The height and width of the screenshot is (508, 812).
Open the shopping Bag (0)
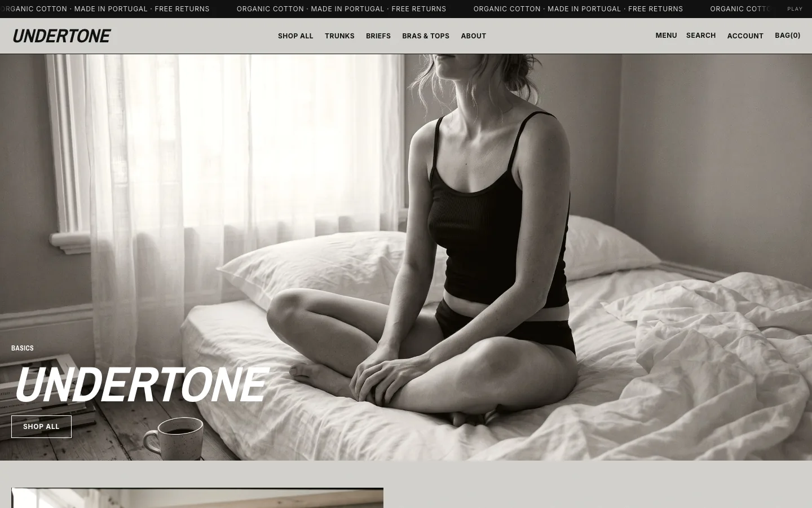pos(788,36)
